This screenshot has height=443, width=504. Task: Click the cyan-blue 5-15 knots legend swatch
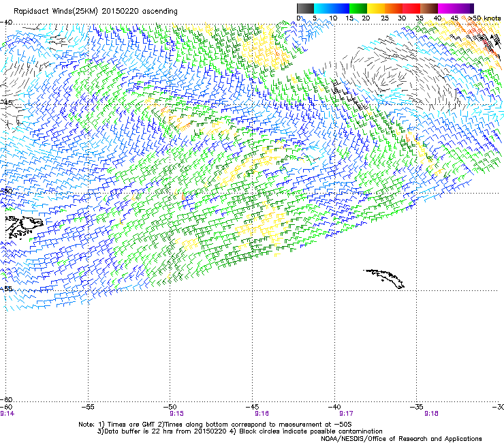click(x=332, y=8)
